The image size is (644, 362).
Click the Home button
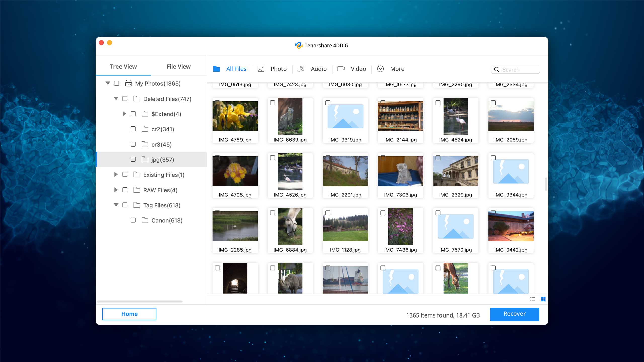pos(129,314)
